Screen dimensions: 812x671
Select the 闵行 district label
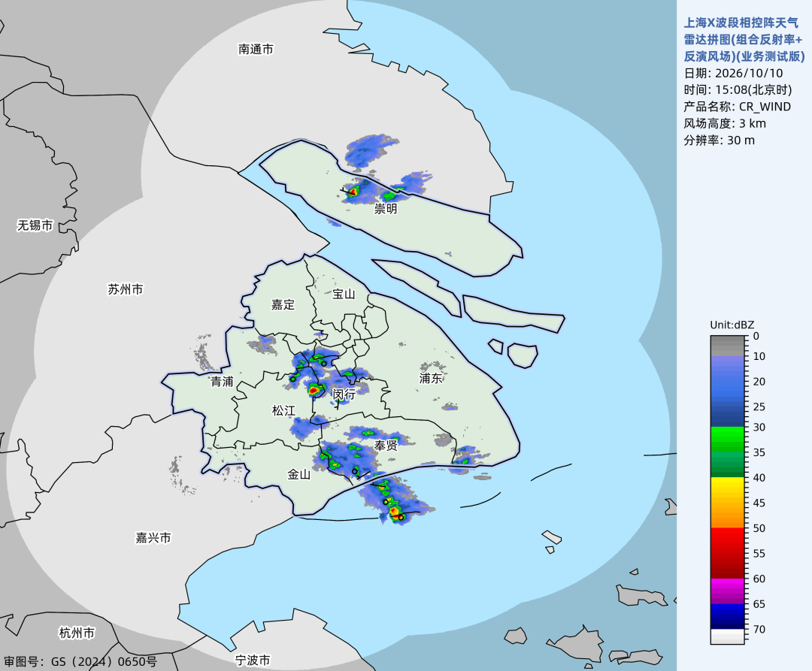(x=344, y=394)
